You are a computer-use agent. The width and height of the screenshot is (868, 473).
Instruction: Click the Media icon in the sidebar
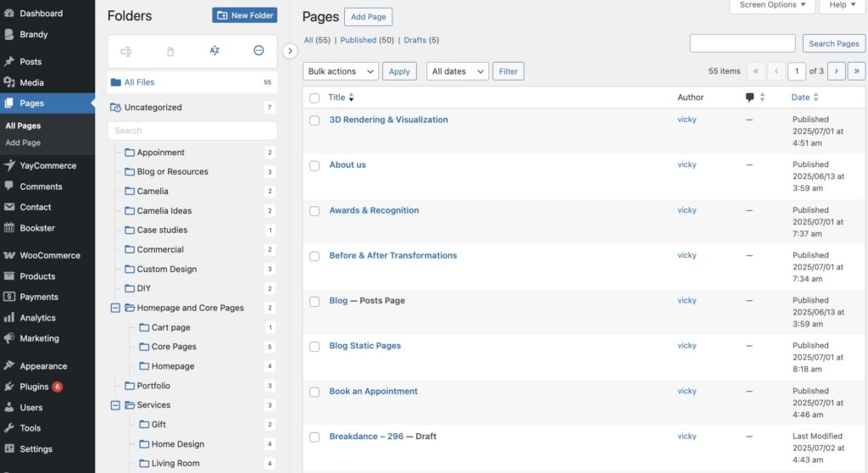pyautogui.click(x=8, y=82)
